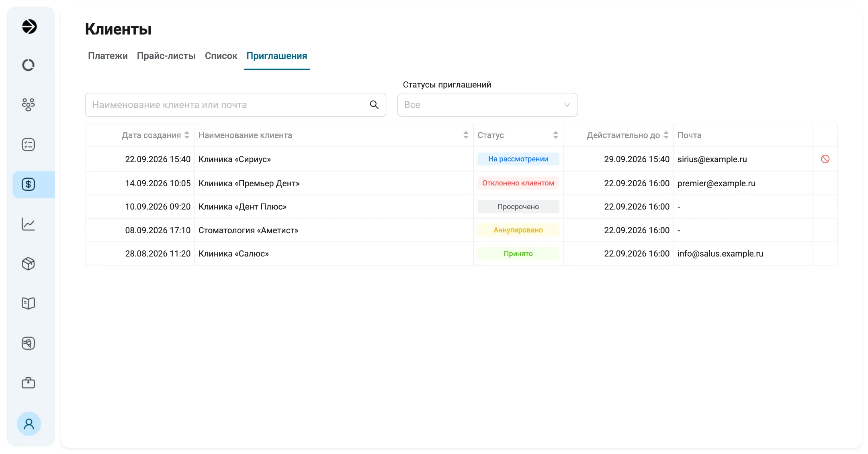Viewport: 868px width, 454px height.
Task: Select the Приглашения tab
Action: pos(277,56)
